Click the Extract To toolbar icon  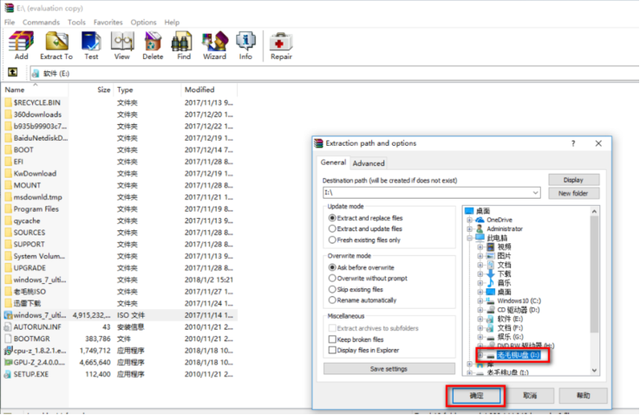pos(56,41)
